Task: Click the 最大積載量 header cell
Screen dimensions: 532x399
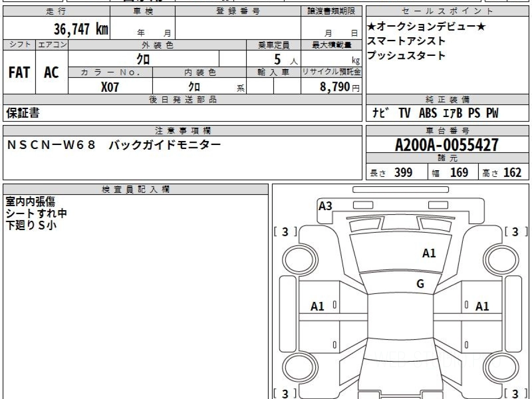Action: tap(331, 45)
